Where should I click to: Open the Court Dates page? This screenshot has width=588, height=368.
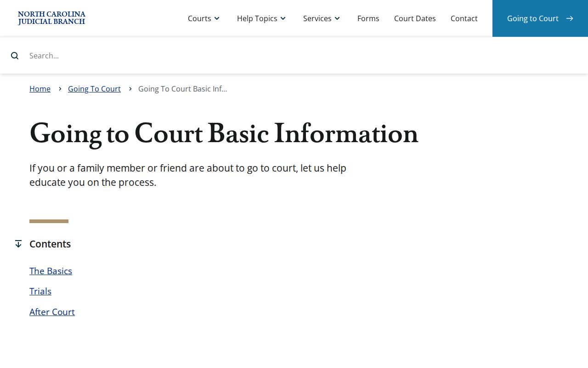click(415, 18)
